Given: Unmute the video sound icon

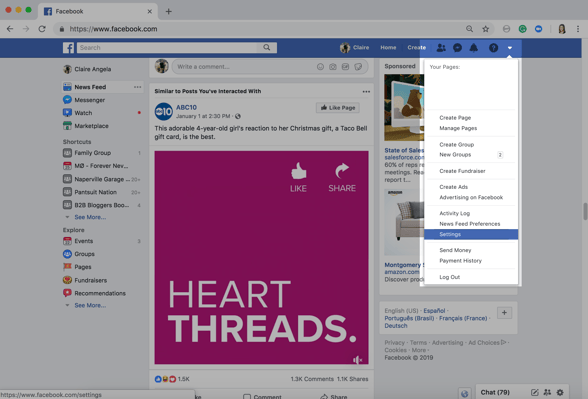Looking at the screenshot, I should point(357,360).
